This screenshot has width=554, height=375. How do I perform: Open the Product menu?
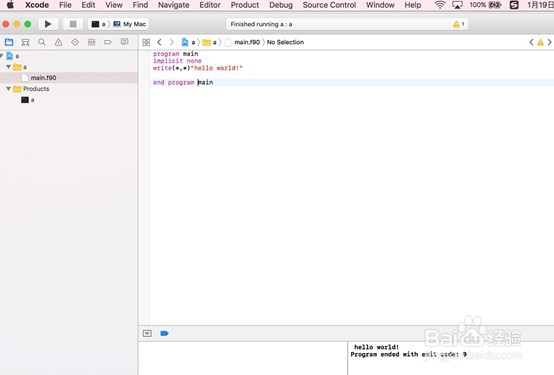click(245, 5)
